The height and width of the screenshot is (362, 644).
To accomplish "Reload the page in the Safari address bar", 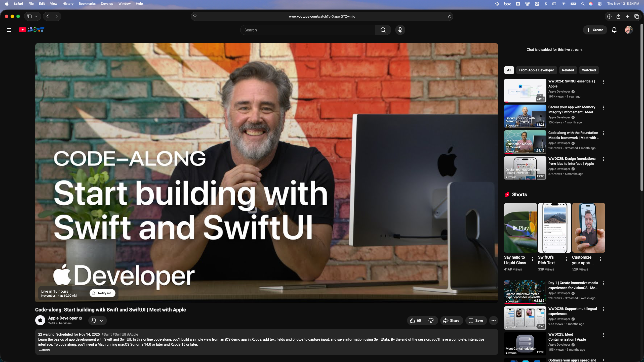I will pos(449,17).
